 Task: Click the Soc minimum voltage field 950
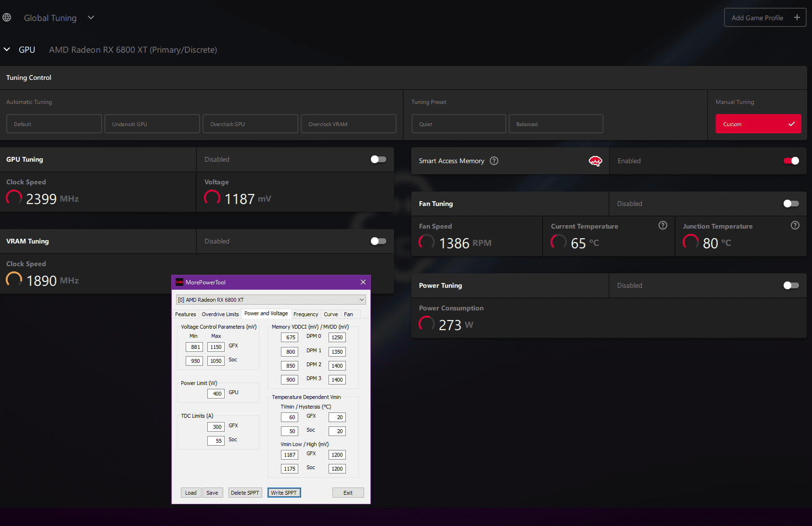pyautogui.click(x=194, y=361)
